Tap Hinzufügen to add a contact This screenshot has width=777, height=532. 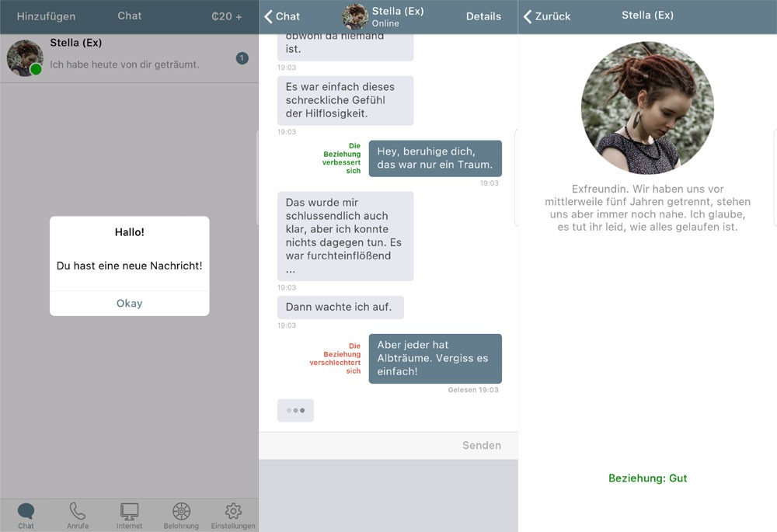pos(46,16)
